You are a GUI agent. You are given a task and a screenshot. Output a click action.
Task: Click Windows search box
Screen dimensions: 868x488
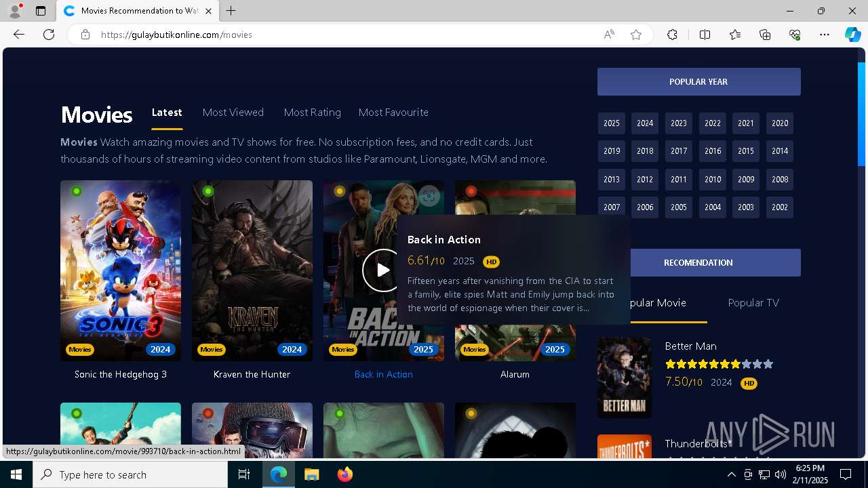(x=130, y=474)
